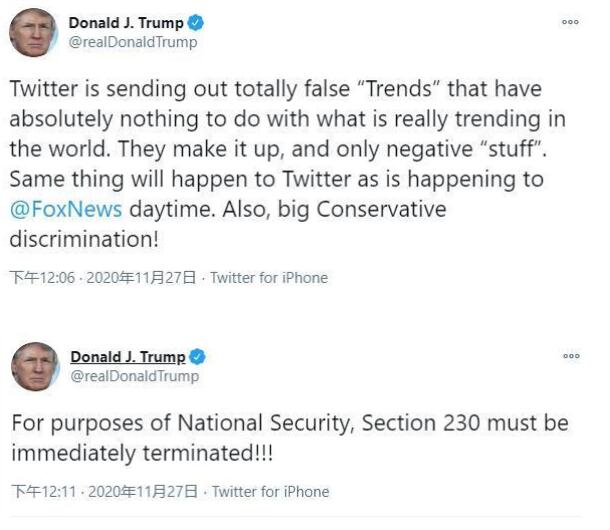Open more options on the Section 230 tweet

[570, 355]
